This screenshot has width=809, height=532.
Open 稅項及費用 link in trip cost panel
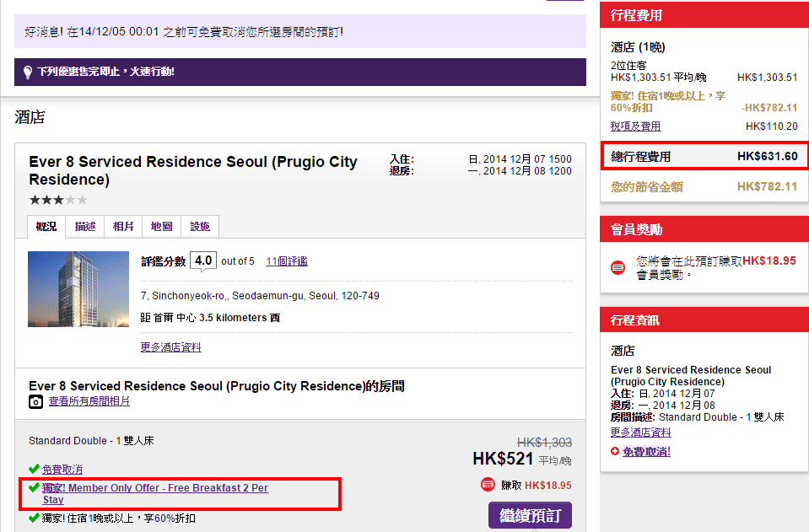635,126
